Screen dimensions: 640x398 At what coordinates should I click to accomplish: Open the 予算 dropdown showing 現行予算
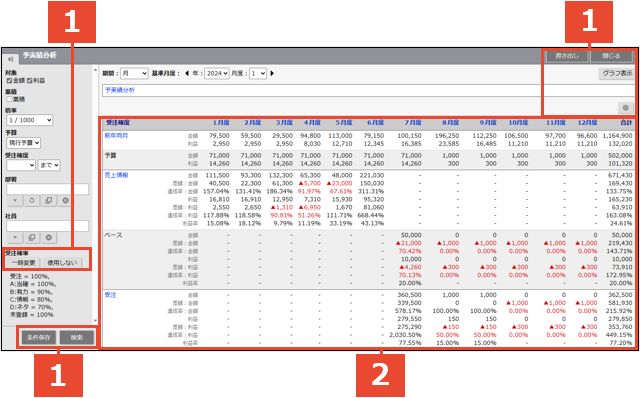(x=24, y=143)
